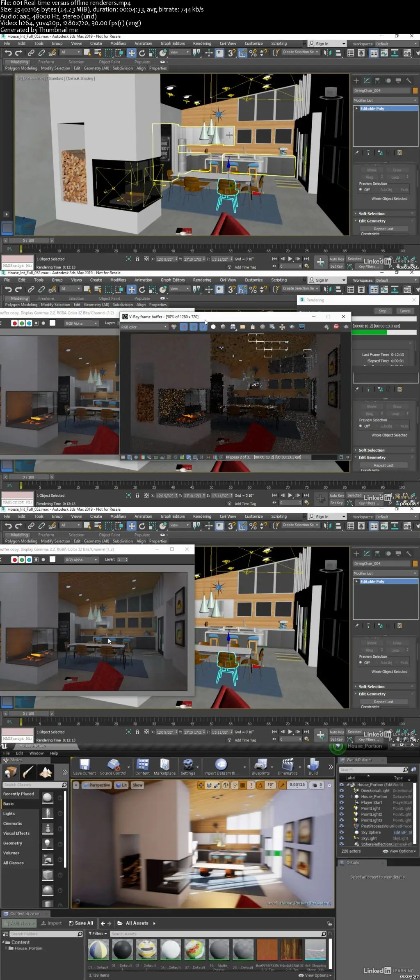Image resolution: width=420 pixels, height=980 pixels.
Task: Open Settings in the Unreal toolbar
Action: [188, 767]
